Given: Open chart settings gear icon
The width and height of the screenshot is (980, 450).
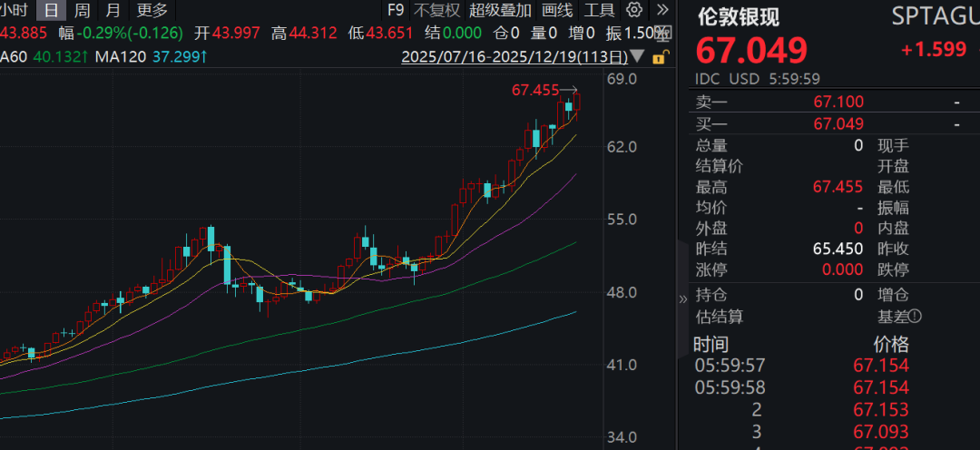Looking at the screenshot, I should click(x=634, y=10).
